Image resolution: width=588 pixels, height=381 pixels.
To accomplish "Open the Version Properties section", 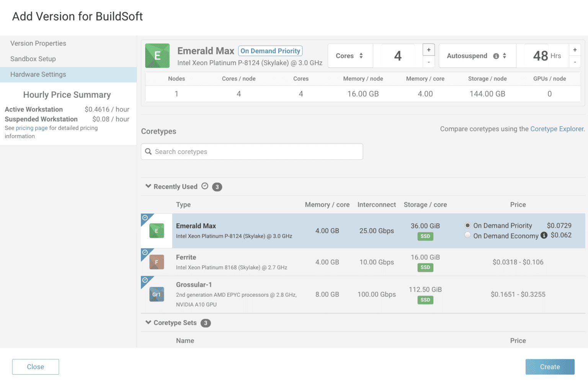I will pyautogui.click(x=38, y=43).
